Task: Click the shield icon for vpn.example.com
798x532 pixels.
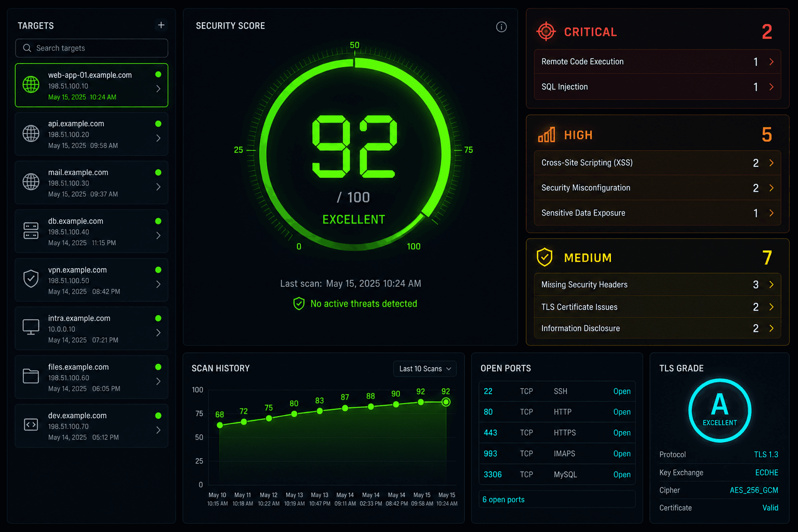Action: point(31,279)
